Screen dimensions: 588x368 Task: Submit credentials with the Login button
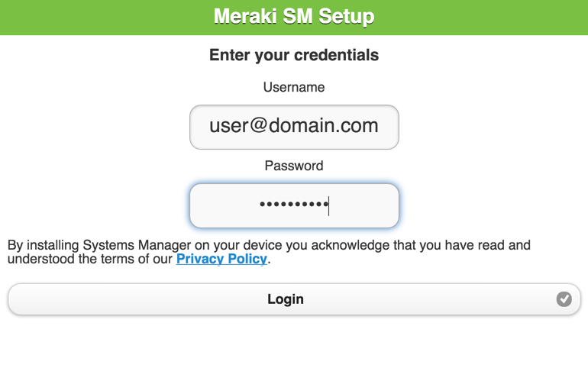(x=294, y=299)
